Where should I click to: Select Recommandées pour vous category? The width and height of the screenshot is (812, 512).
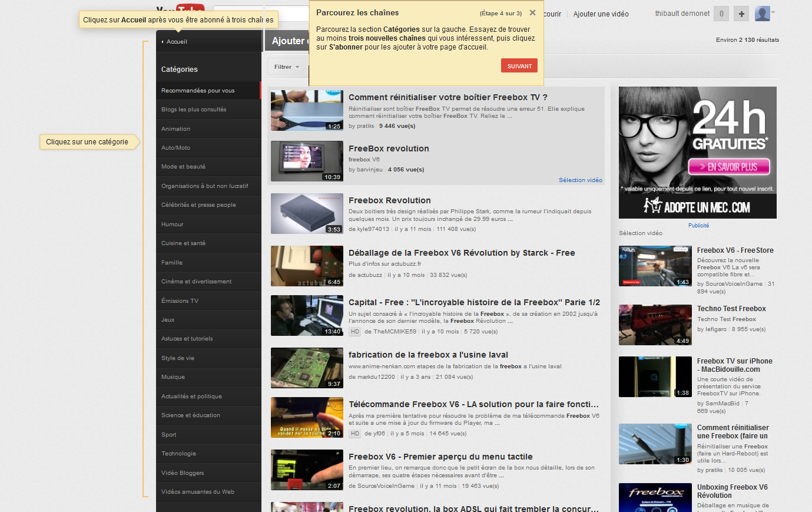(198, 91)
